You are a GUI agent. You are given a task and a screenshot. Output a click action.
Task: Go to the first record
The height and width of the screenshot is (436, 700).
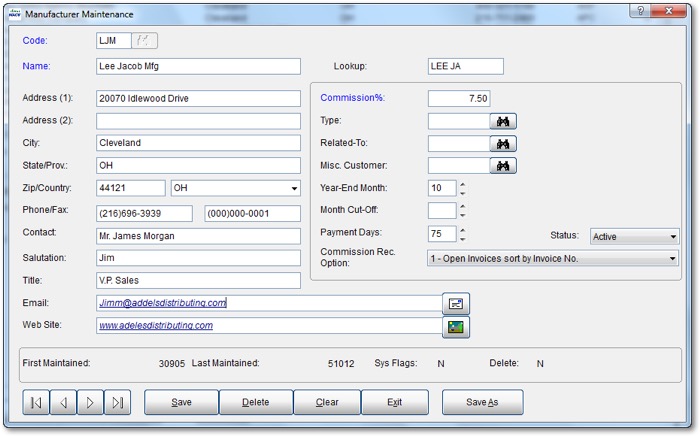(36, 403)
